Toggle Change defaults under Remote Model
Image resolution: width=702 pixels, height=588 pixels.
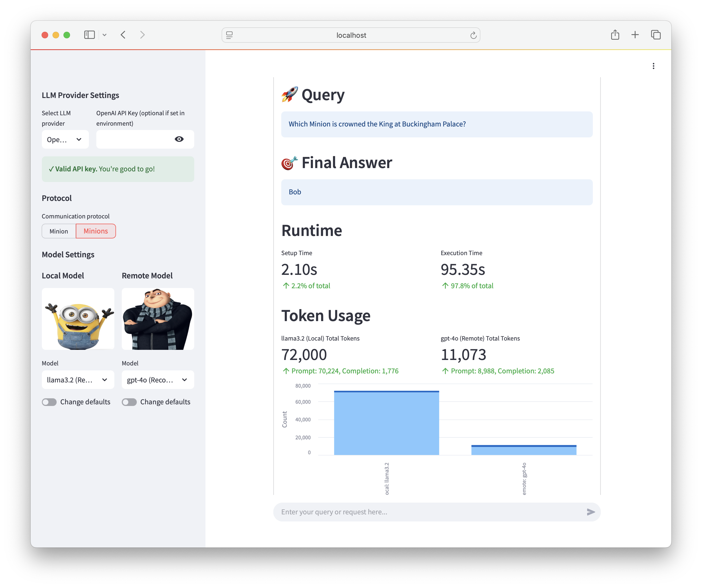point(129,402)
